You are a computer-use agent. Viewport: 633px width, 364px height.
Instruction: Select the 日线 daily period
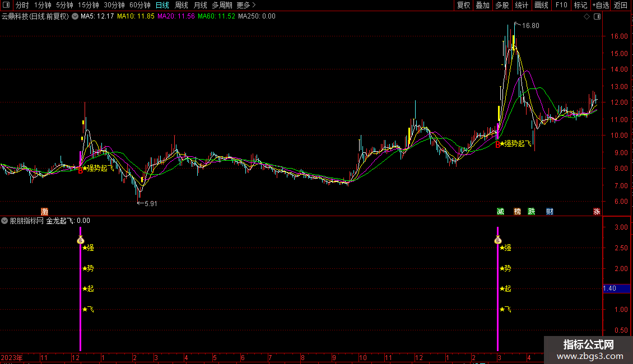[162, 5]
